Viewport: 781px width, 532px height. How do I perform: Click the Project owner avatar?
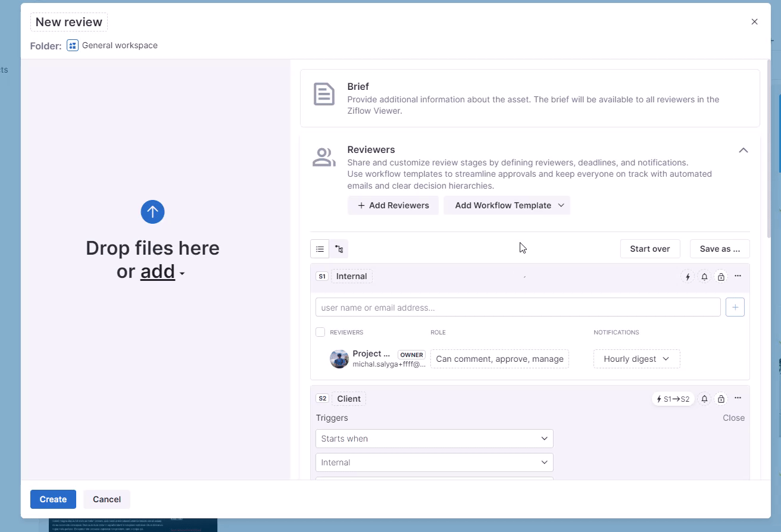click(x=339, y=359)
